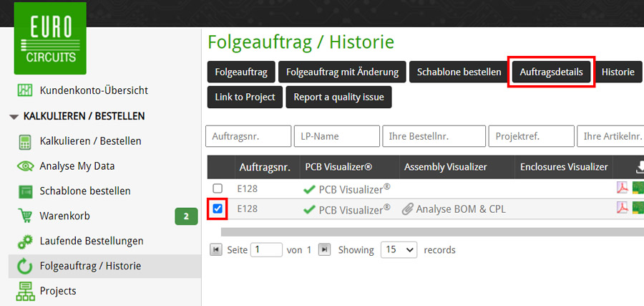This screenshot has width=644, height=306.
Task: Go to the last page of results
Action: tap(324, 250)
